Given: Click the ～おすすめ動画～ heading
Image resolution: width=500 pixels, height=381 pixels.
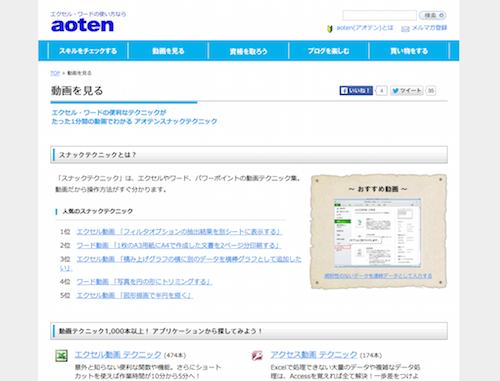Looking at the screenshot, I should click(x=378, y=189).
